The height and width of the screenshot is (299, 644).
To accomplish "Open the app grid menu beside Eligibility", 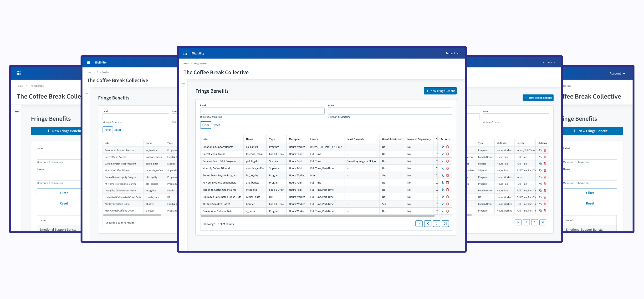I will pyautogui.click(x=185, y=53).
